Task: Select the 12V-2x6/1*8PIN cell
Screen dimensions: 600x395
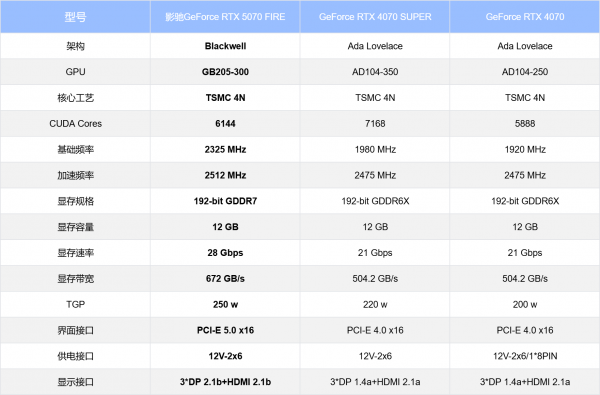Action: pos(525,356)
